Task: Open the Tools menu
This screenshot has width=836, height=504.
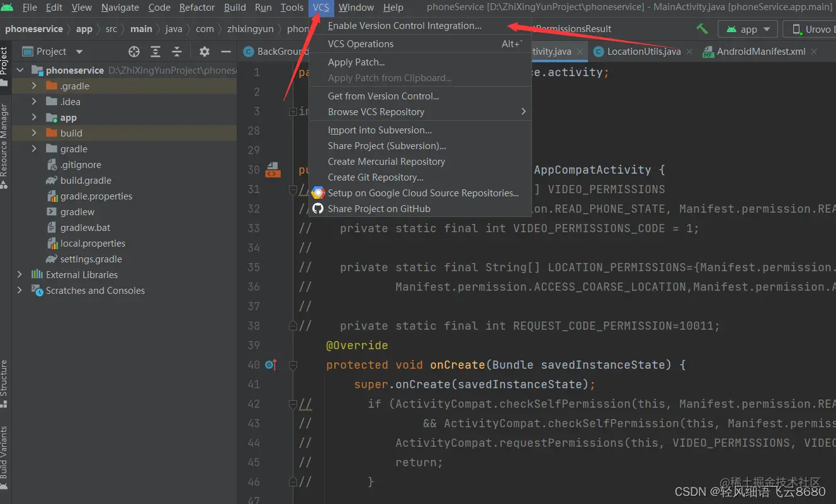Action: [x=291, y=8]
